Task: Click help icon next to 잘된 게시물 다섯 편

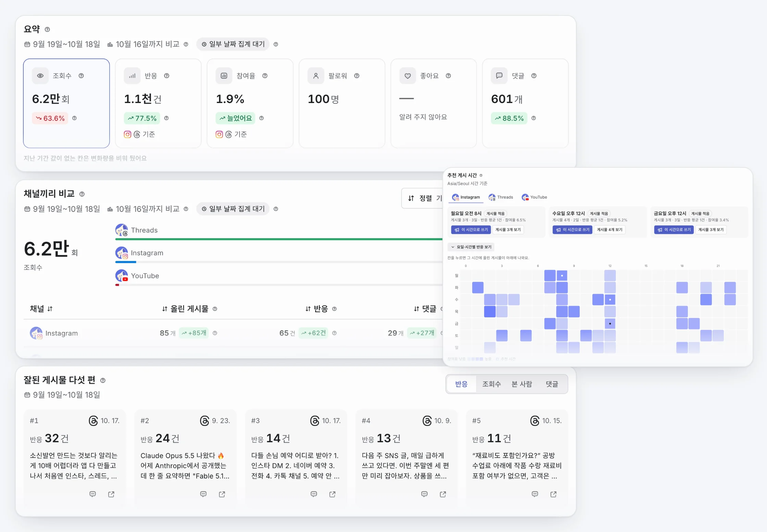Action: (x=103, y=380)
